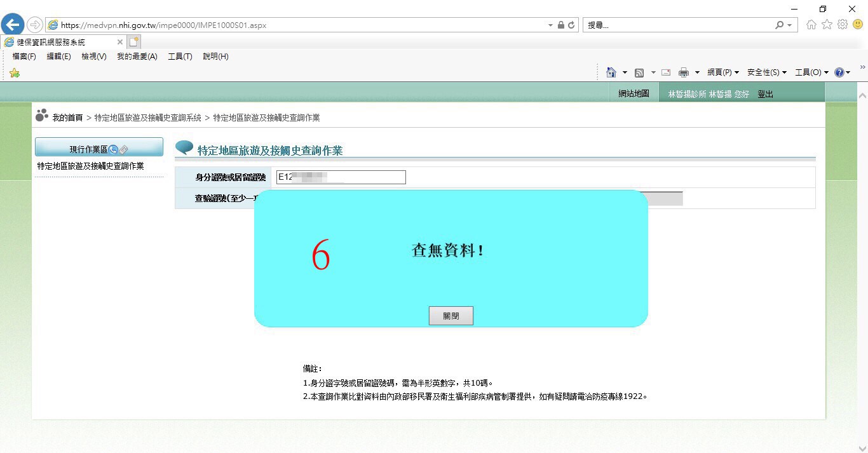Click the refresh icon in address bar
The height and width of the screenshot is (453, 868).
[x=571, y=25]
